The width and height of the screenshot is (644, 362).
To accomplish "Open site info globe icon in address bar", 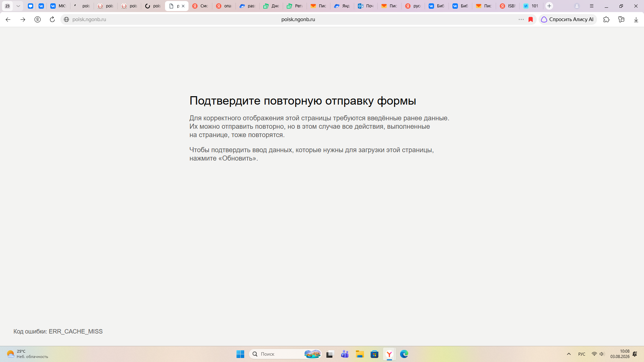I will (x=66, y=19).
